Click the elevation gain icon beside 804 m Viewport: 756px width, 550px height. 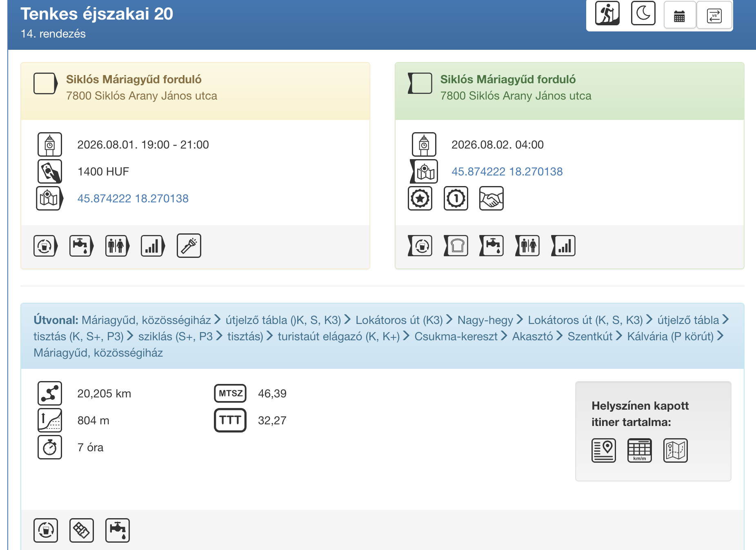tap(50, 420)
